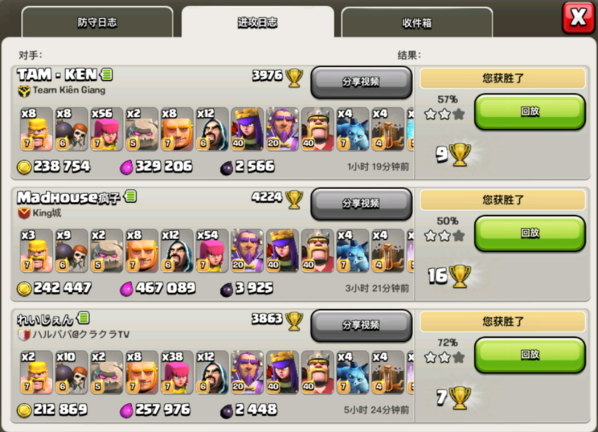598x432 pixels.
Task: Click the green badge beside TAM - KEN
Action: [x=106, y=74]
